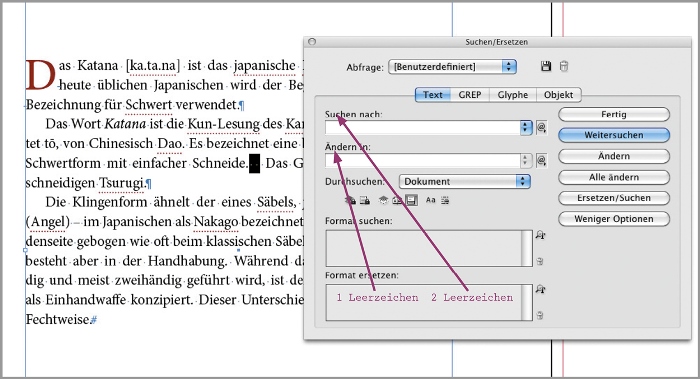Click the save query disk icon
This screenshot has width=700, height=379.
point(546,67)
